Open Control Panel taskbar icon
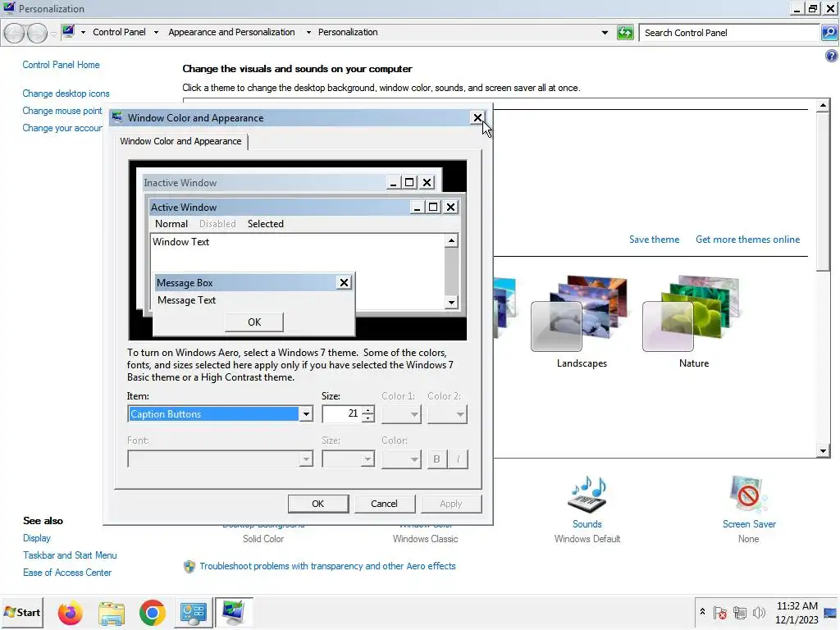The width and height of the screenshot is (840, 630). click(x=193, y=613)
